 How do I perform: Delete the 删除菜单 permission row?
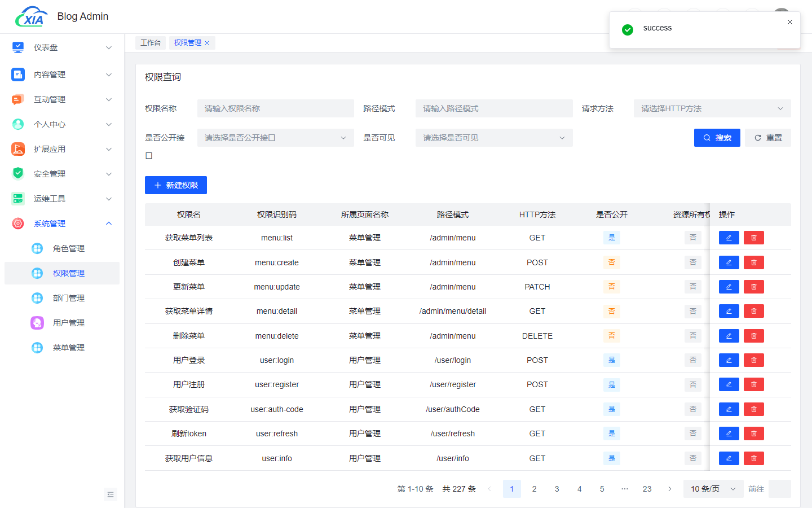tap(754, 336)
